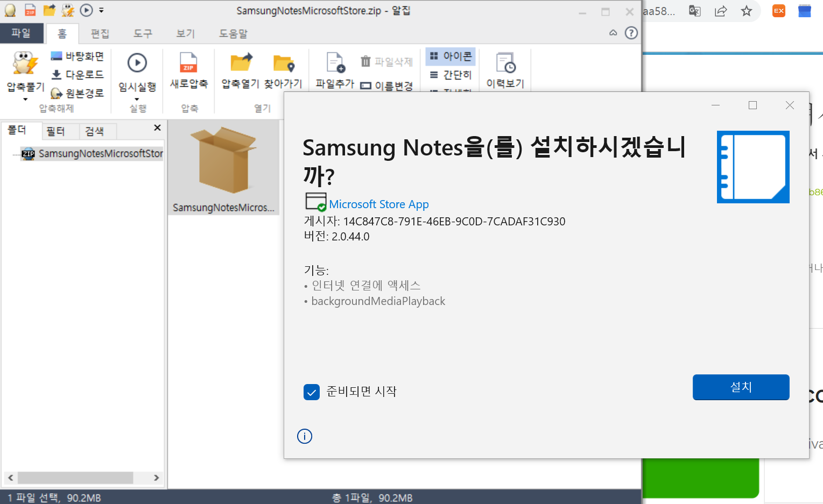Click the extract quick-access icon in the title bar
Viewport: 823px width, 504px height.
[x=68, y=10]
